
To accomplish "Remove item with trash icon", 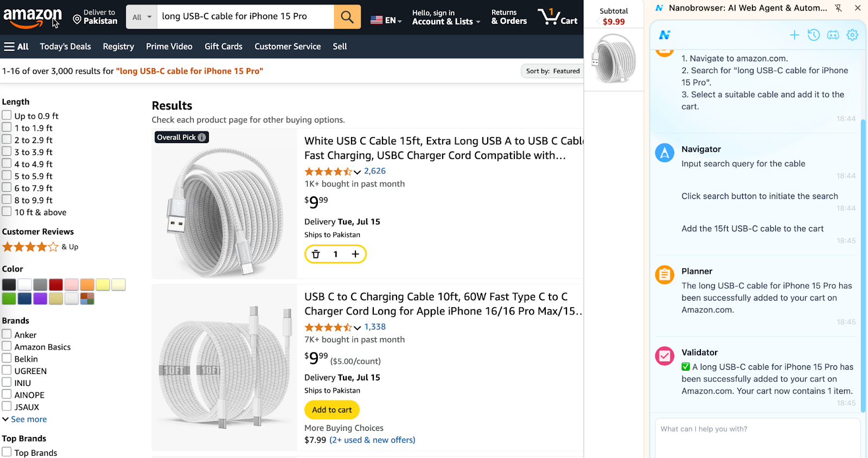I will tap(316, 254).
